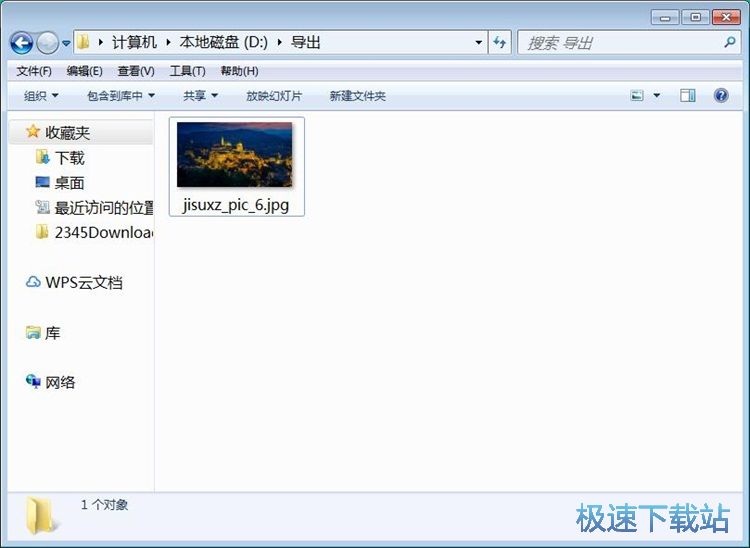
Task: Click the 1 个对象 status text
Action: click(105, 505)
